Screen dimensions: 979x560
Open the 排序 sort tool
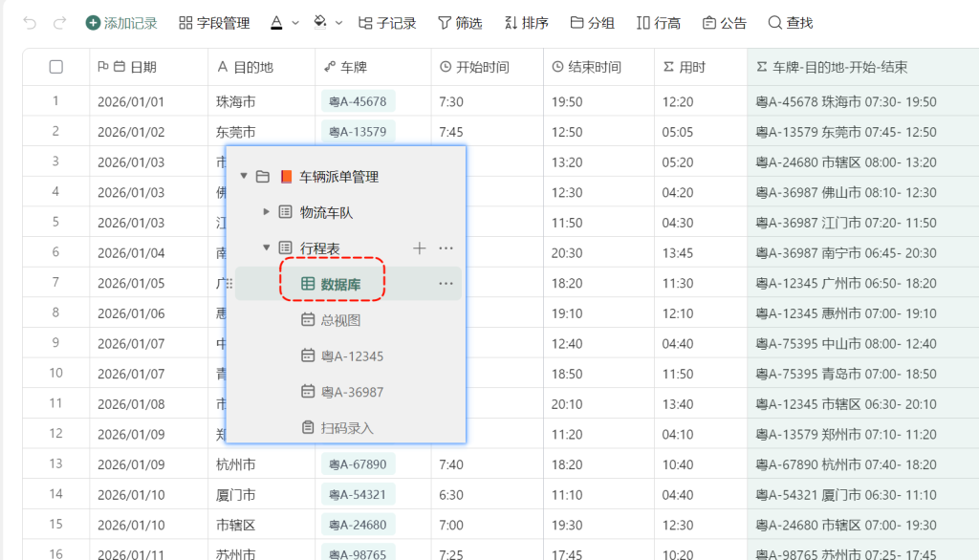pyautogui.click(x=527, y=23)
